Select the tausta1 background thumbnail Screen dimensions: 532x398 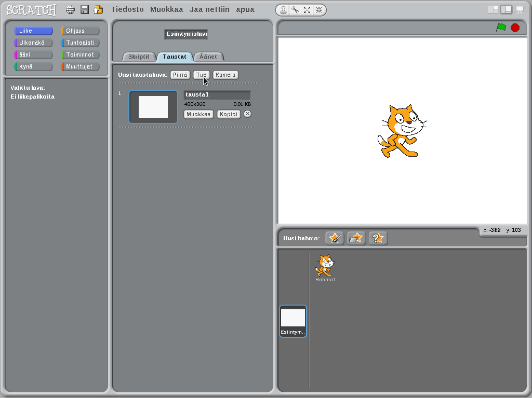tap(153, 107)
